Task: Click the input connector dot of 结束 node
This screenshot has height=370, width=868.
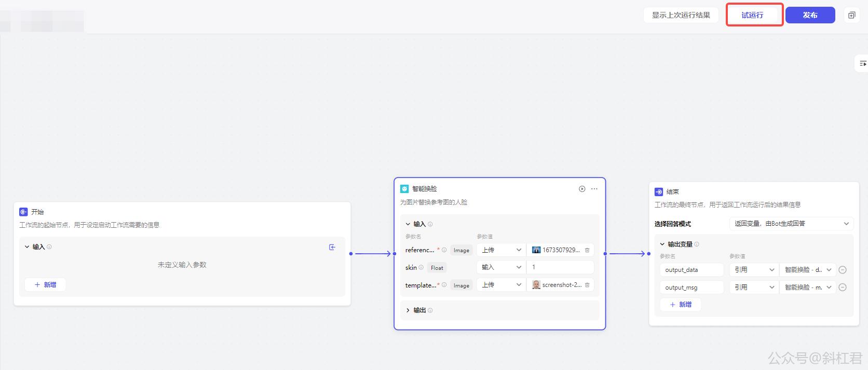Action: click(x=649, y=254)
